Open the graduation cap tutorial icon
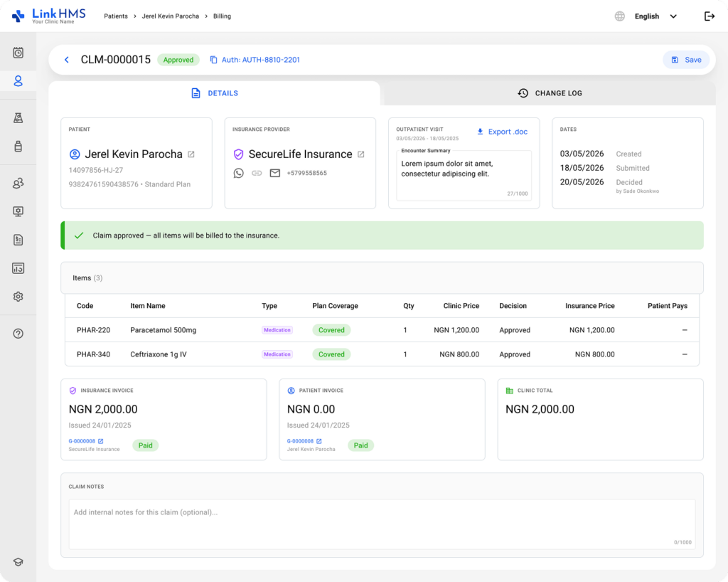728x582 pixels. click(x=18, y=561)
